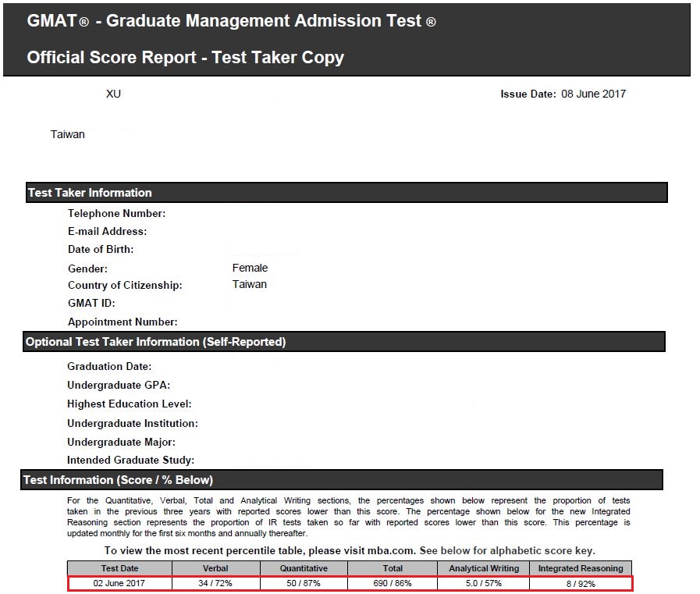Click the Quantitative column header
Viewport: 700px width, 594px height.
tap(304, 568)
